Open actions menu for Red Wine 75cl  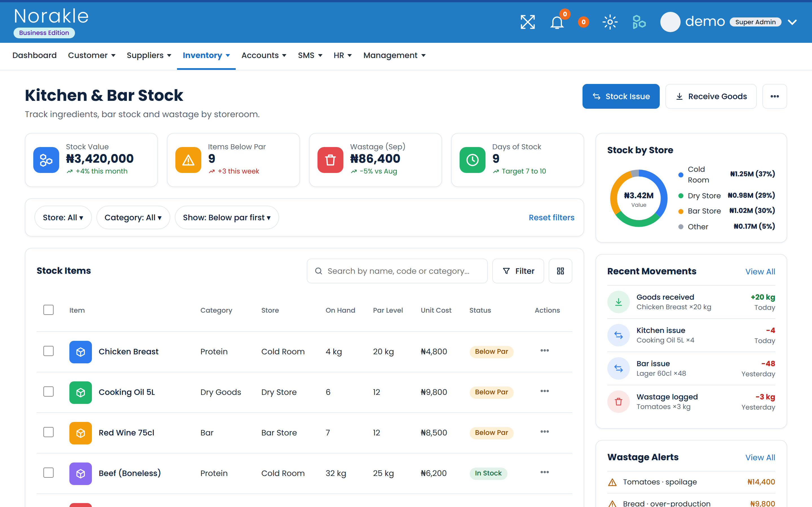[x=545, y=432]
